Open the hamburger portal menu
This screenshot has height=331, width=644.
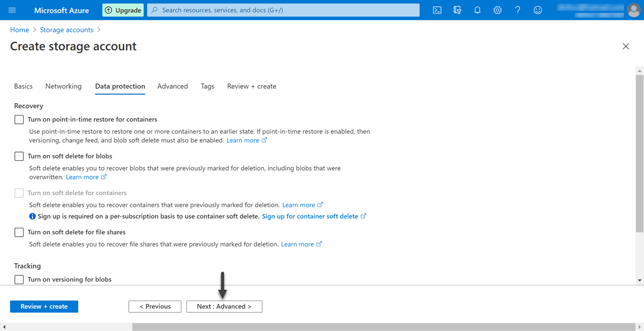tap(12, 10)
